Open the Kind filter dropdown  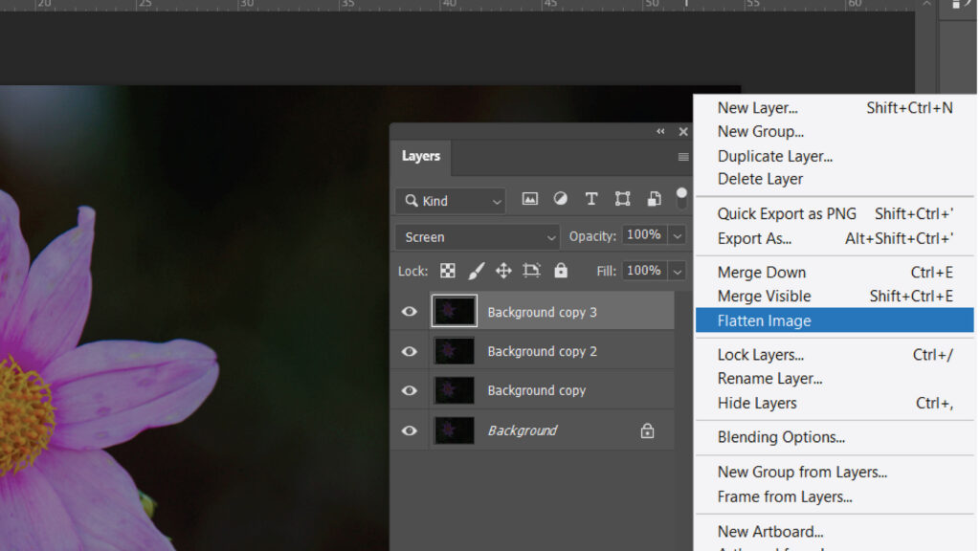[x=450, y=201]
